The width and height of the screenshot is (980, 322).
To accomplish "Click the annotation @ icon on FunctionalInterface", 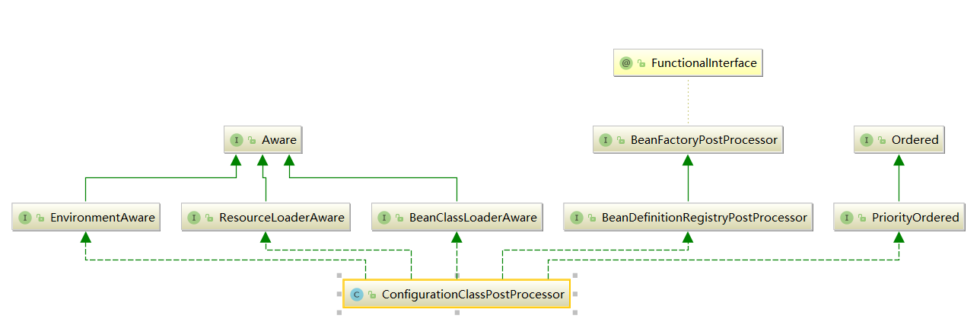I will coord(626,63).
